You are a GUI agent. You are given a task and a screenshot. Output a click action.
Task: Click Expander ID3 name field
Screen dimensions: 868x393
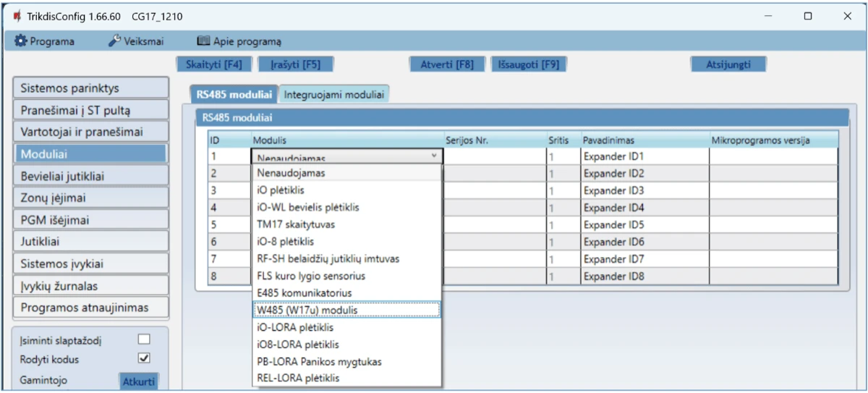click(644, 191)
